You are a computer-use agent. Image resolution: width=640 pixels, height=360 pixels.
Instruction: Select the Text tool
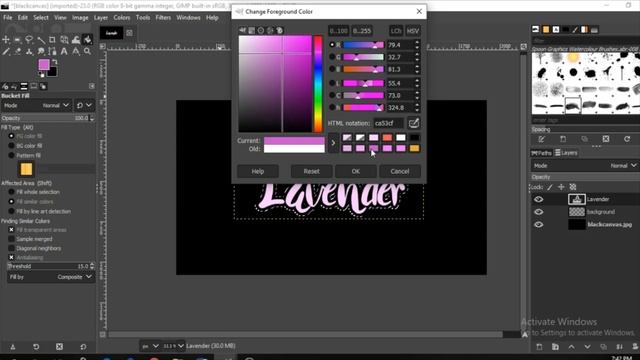[64, 51]
